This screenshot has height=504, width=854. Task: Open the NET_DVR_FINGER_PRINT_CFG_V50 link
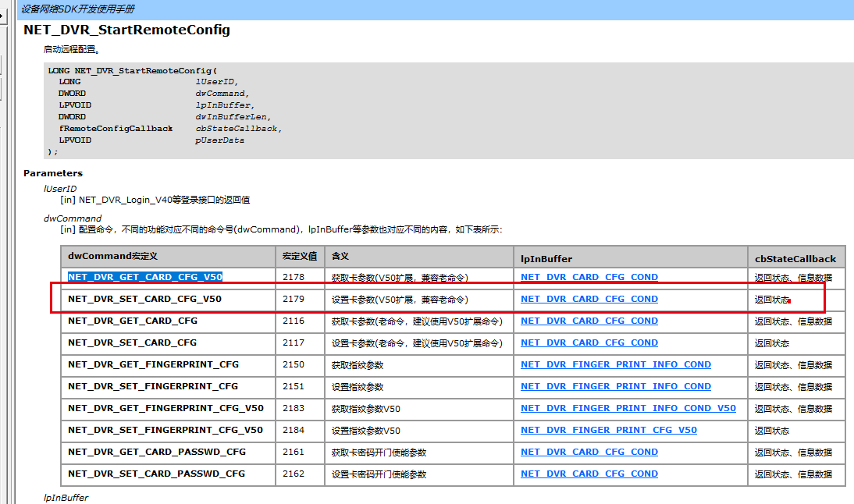609,430
